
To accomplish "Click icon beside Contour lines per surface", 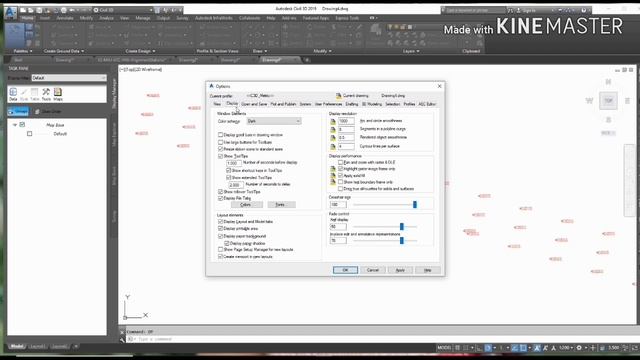I will (333, 147).
